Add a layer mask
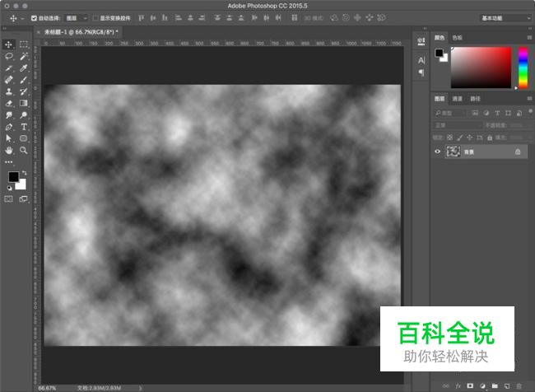Screen dimensions: 535x392 (470, 386)
